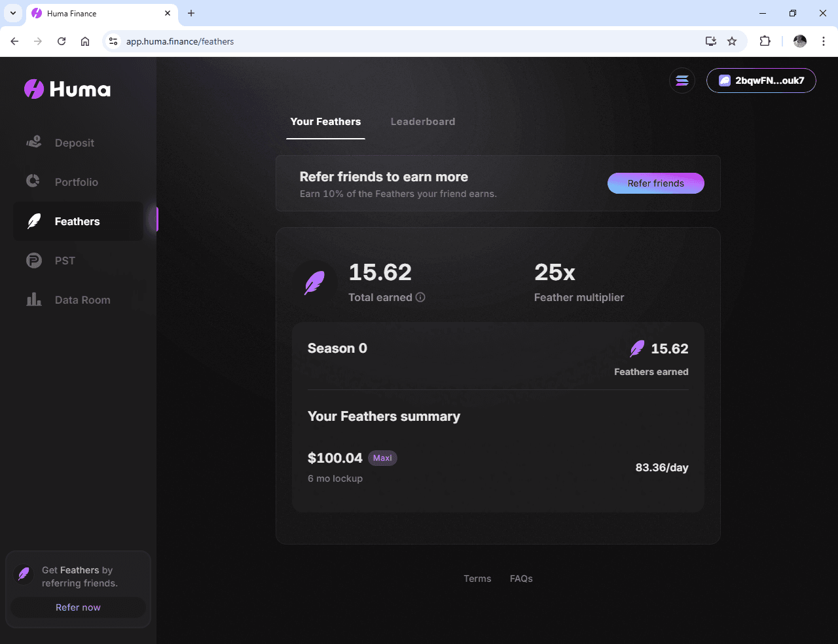This screenshot has width=838, height=644.
Task: Click the Refer friends button
Action: tap(656, 183)
